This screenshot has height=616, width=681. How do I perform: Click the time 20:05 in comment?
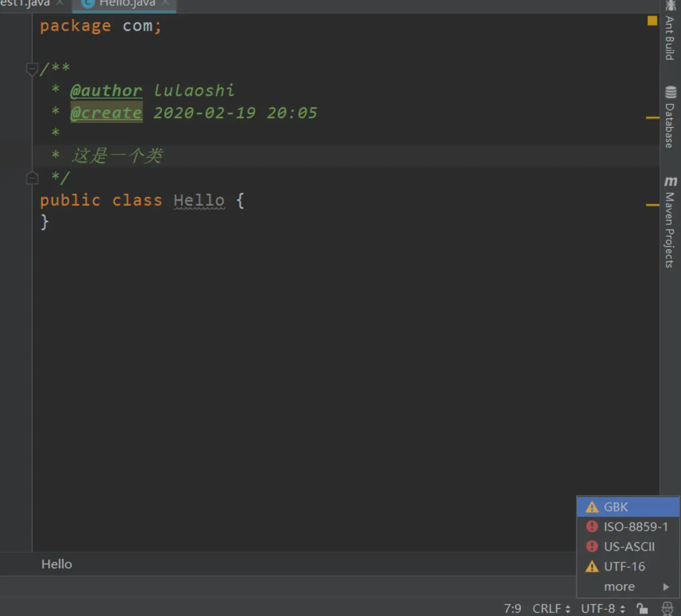point(292,113)
